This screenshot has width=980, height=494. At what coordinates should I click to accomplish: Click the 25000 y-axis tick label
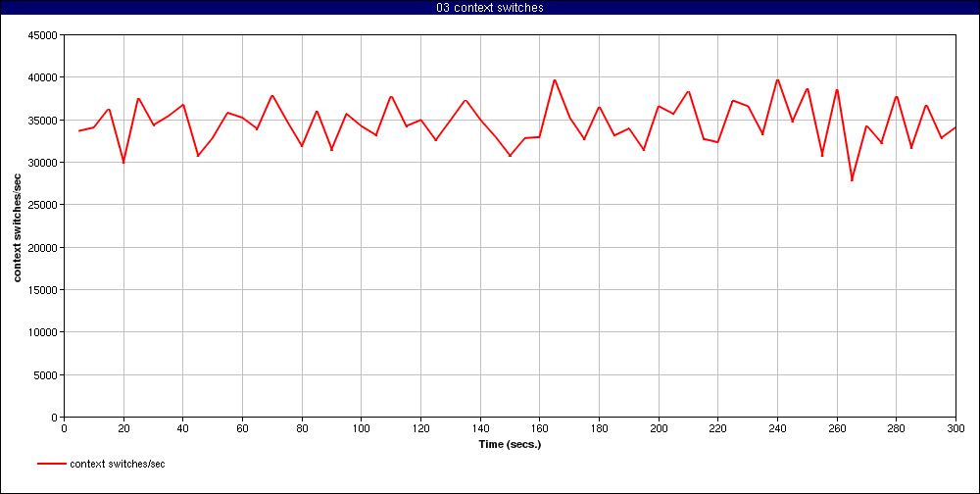tap(43, 205)
